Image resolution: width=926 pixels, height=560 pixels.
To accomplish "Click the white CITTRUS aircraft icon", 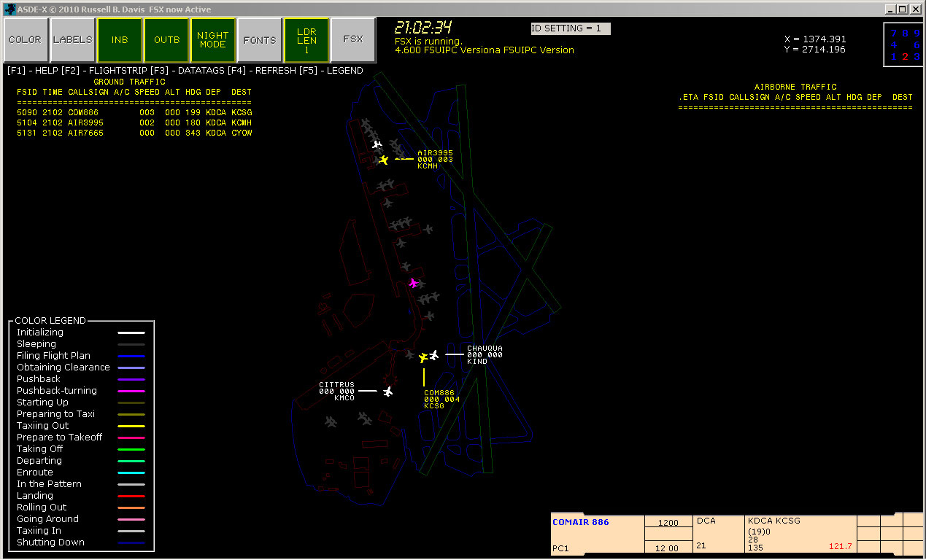I will (x=387, y=392).
